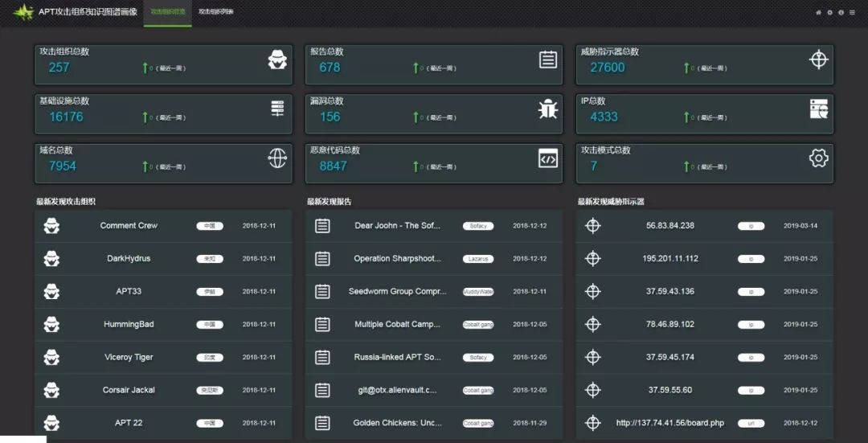This screenshot has width=868, height=443.
Task: Open the Comment Crew attack group entry
Action: coord(129,226)
